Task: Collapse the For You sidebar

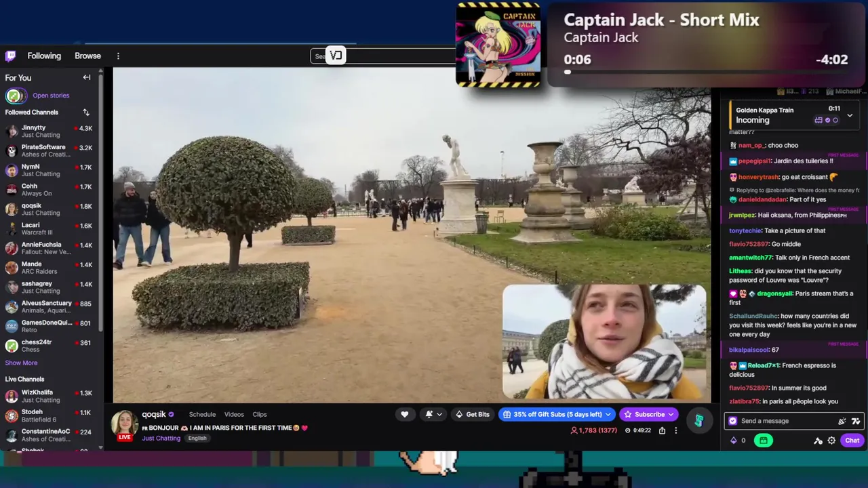Action: pyautogui.click(x=87, y=77)
